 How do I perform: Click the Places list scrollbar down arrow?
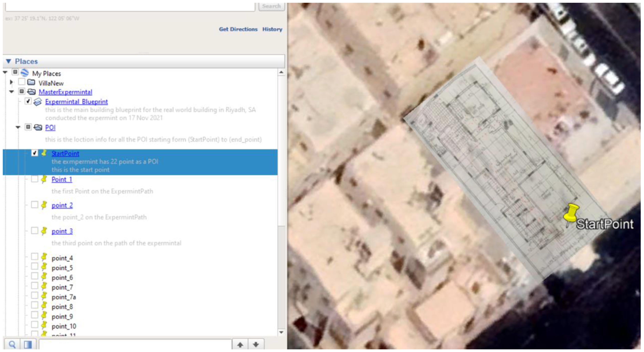[281, 332]
